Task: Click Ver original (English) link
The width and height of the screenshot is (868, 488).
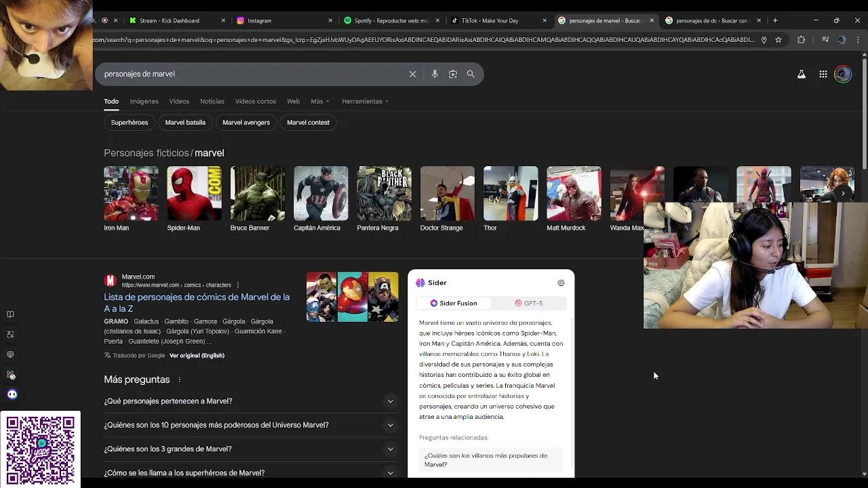Action: (197, 355)
